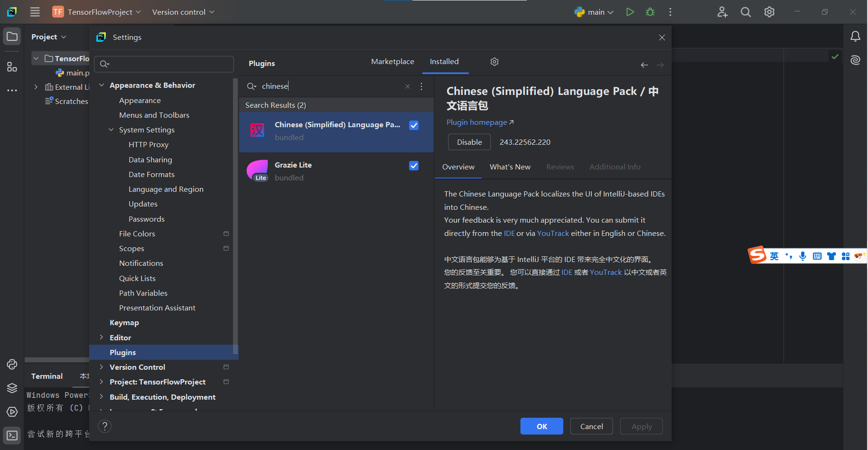Expand the Editor settings section
Screen dimensions: 868x450
coord(101,337)
